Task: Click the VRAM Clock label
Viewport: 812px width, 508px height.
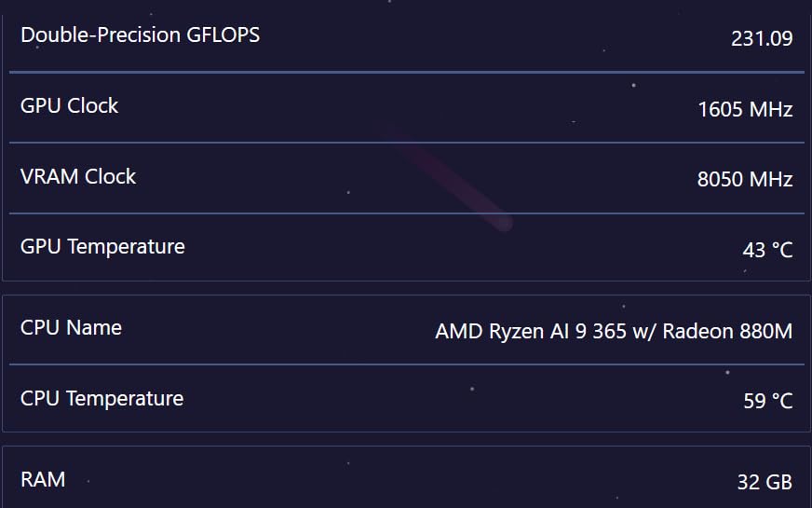Action: pos(77,176)
